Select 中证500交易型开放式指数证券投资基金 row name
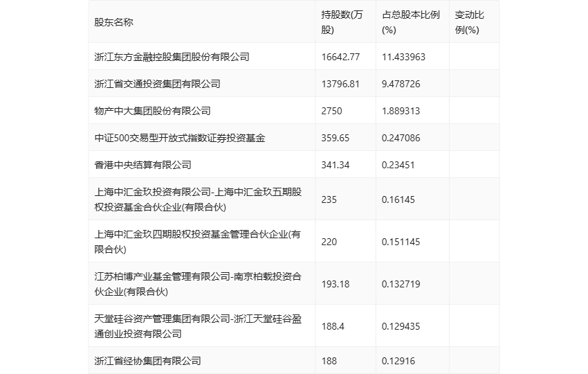 click(180, 139)
